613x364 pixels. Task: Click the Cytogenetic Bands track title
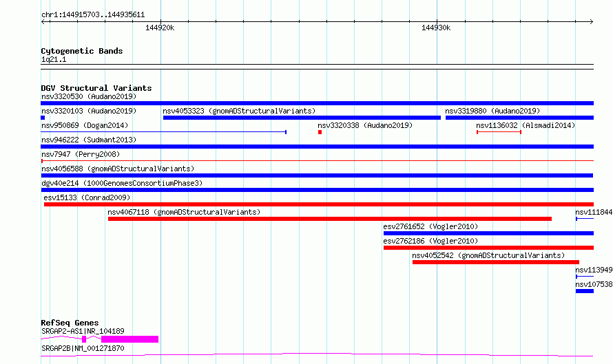click(x=82, y=51)
